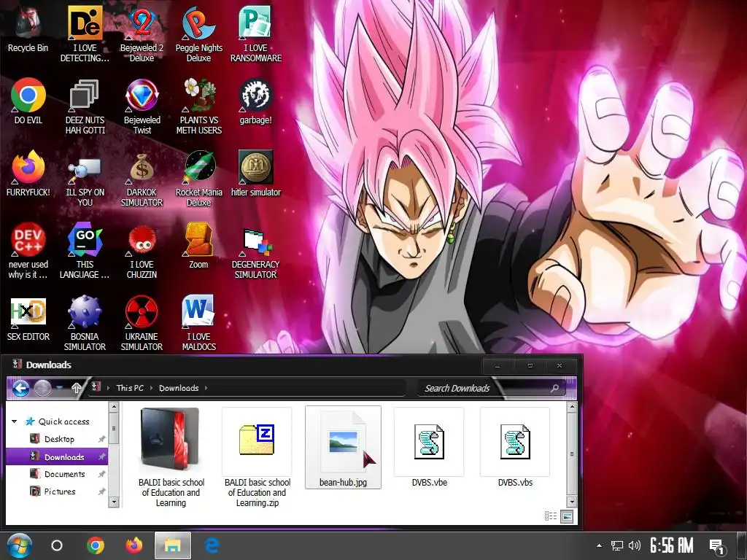
Task: Click This PC in the address bar
Action: 130,388
